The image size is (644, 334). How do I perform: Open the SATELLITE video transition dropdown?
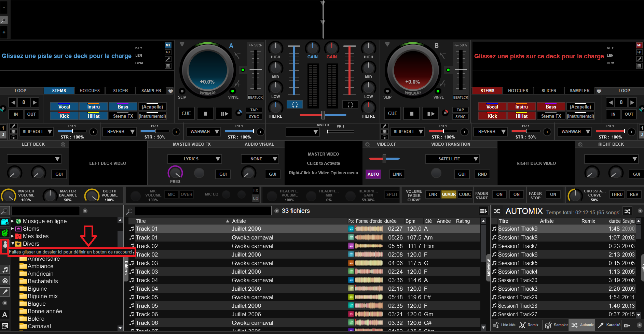point(453,159)
